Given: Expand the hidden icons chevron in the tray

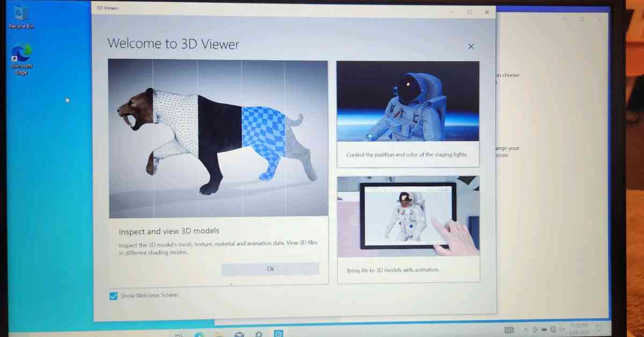Looking at the screenshot, I should point(525,329).
